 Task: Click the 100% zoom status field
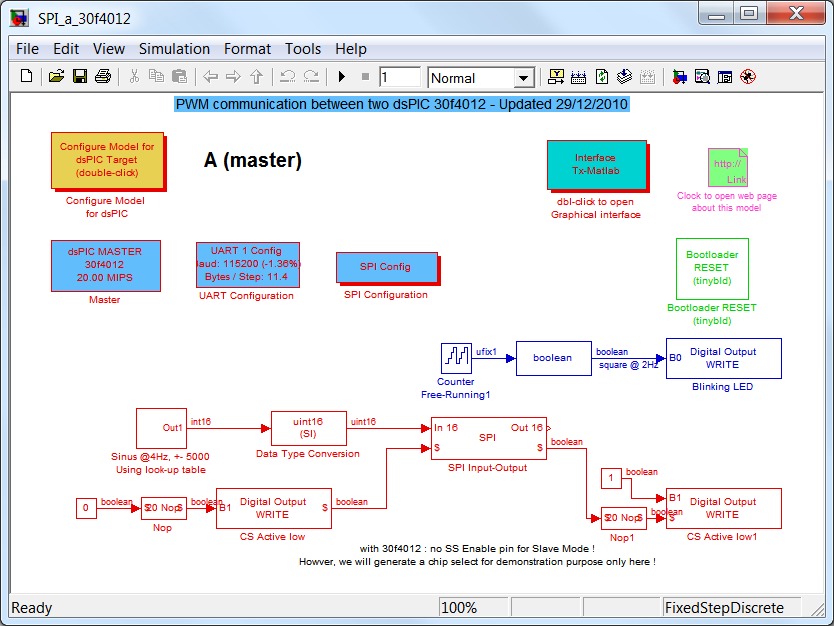pos(473,607)
